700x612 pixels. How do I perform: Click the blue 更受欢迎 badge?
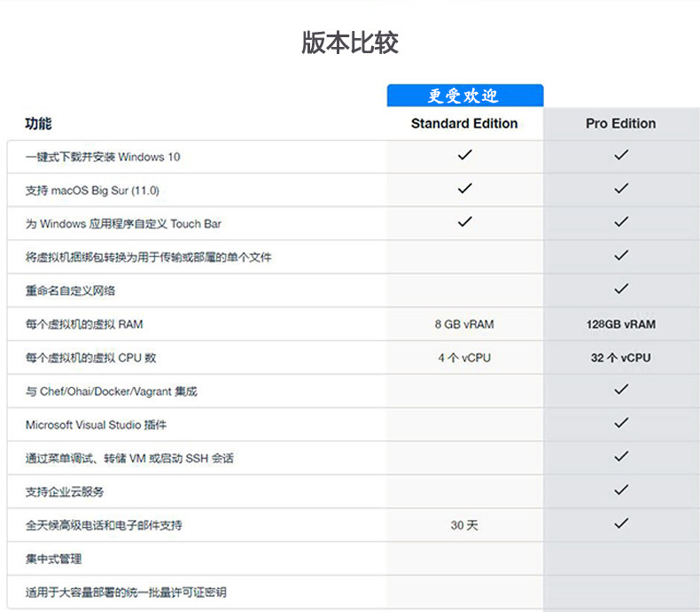[465, 96]
